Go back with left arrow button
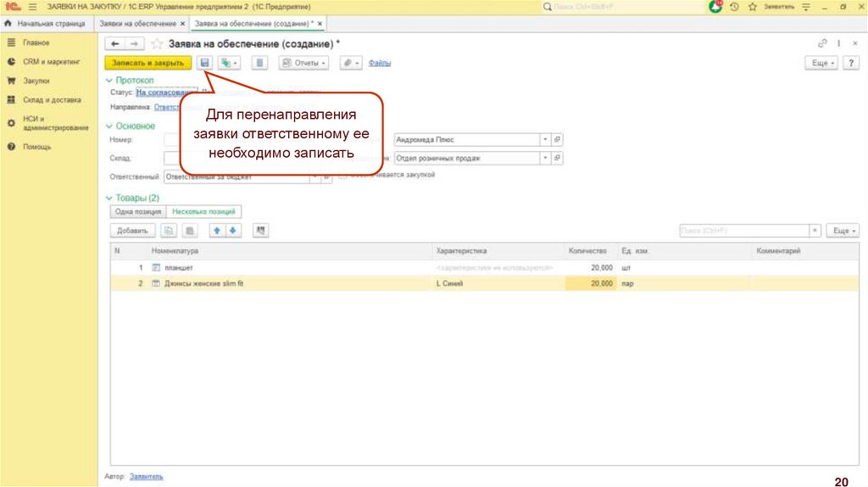The image size is (868, 487). tap(114, 44)
